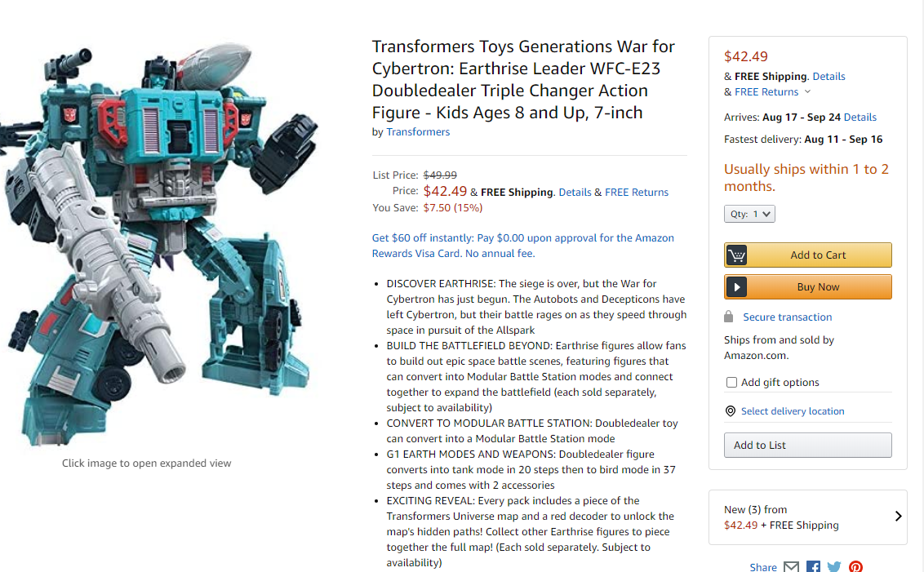Share on Facebook
Screen dimensions: 924x572
[x=813, y=567]
